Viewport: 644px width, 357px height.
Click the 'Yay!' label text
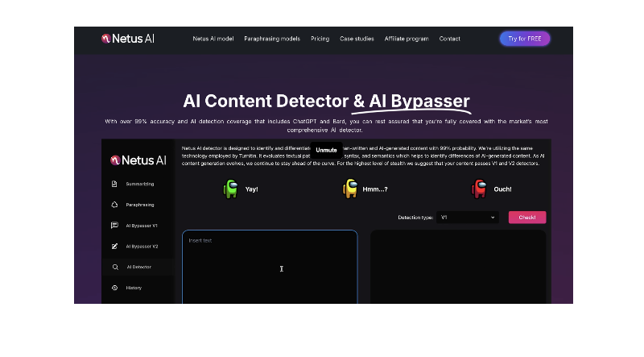(x=251, y=189)
